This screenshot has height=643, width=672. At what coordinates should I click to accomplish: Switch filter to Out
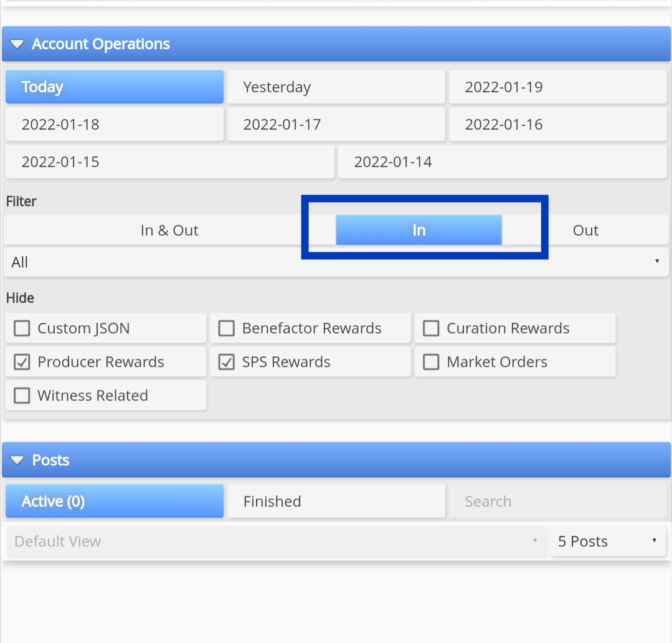click(585, 230)
